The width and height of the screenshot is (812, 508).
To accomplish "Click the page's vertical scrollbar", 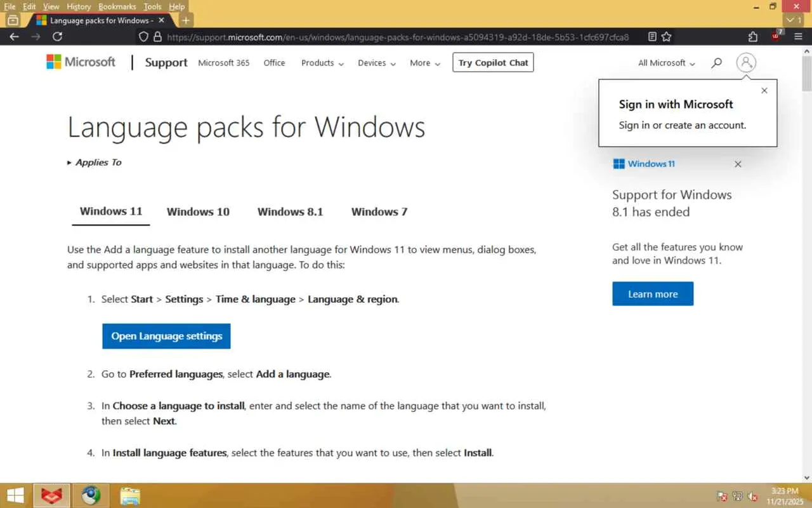I will (x=807, y=264).
